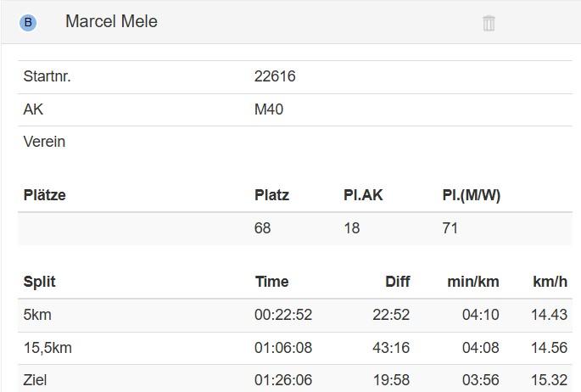The height and width of the screenshot is (392, 581).
Task: Click the Pl.(M/W) column header
Action: point(472,195)
